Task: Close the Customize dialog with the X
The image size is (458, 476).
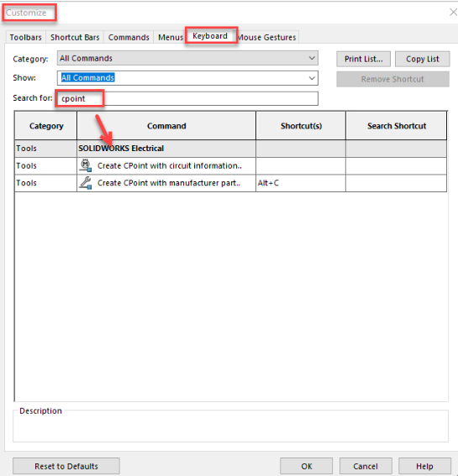Action: (453, 12)
